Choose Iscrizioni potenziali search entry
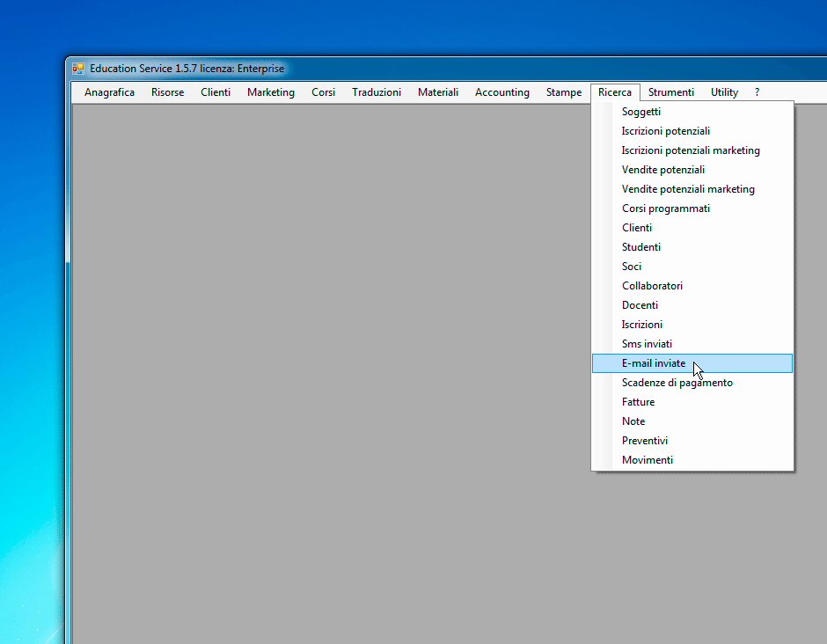 pos(692,131)
